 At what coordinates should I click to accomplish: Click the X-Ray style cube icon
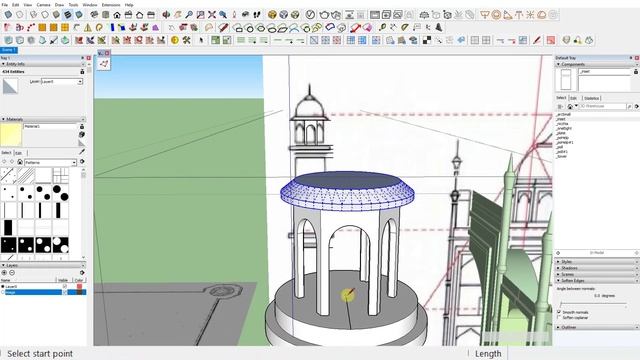coord(8,15)
